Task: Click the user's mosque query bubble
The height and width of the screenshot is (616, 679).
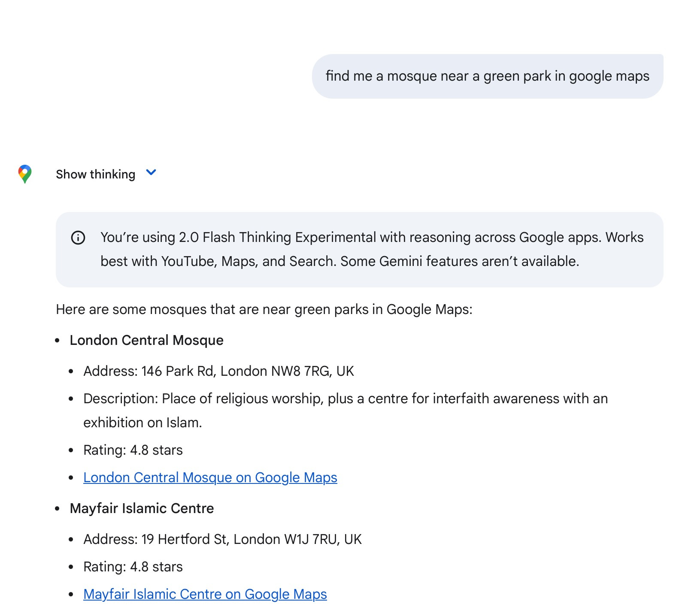Action: coord(488,76)
